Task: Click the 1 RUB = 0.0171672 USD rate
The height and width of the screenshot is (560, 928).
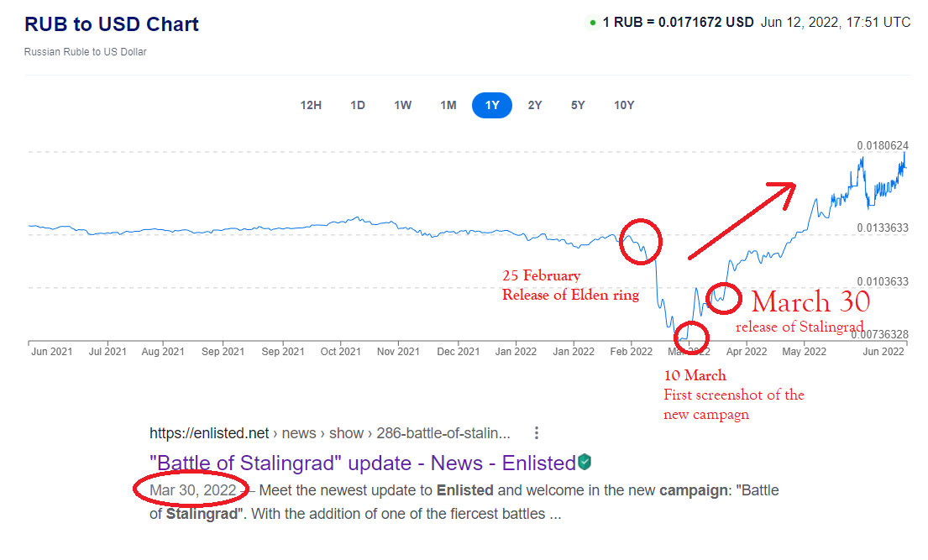Action: 679,23
